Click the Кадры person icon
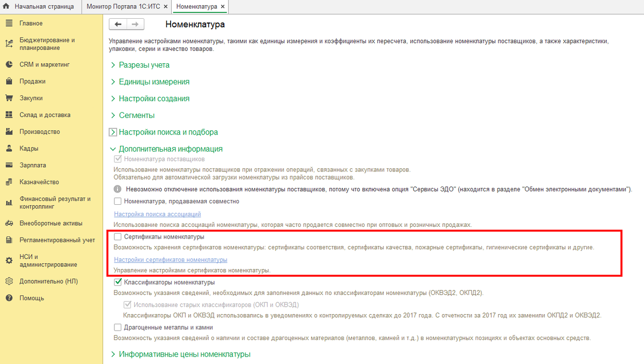 pyautogui.click(x=9, y=148)
